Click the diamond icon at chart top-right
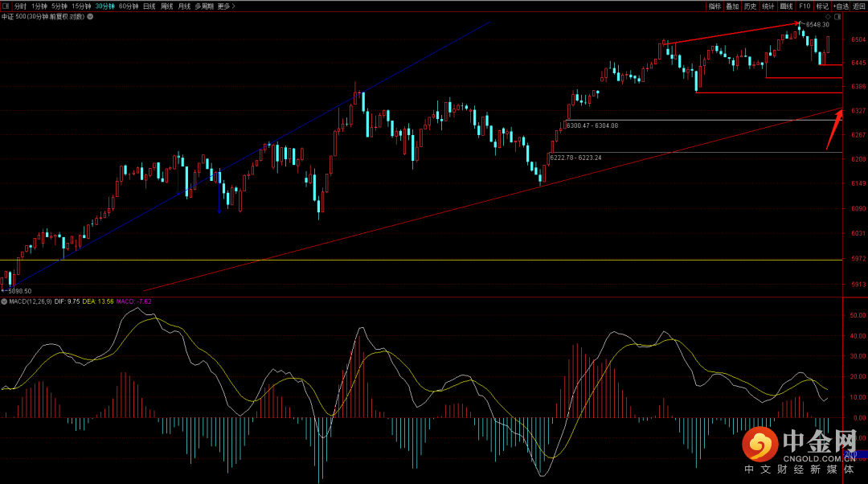This screenshot has height=484, width=868. (828, 17)
